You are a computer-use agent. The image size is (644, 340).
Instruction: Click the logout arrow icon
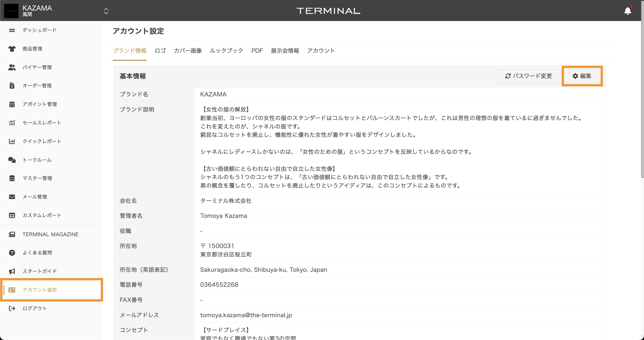click(12, 308)
